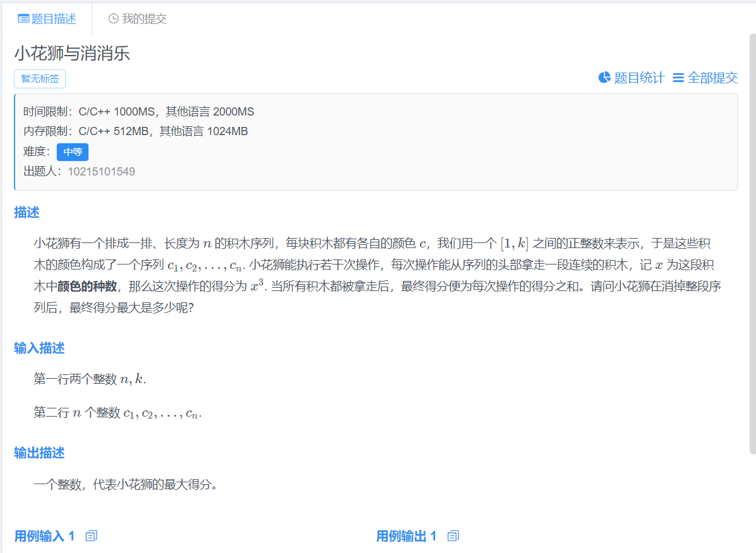
Task: Click the 中等 difficulty badge
Action: point(73,152)
